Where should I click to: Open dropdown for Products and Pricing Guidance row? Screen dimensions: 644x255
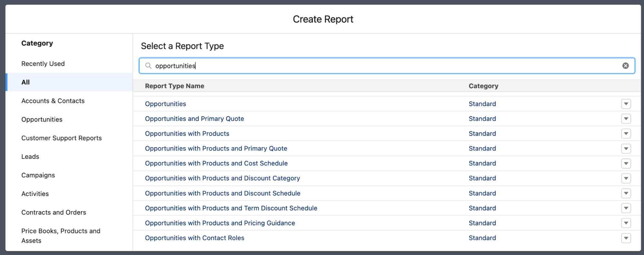pos(626,223)
